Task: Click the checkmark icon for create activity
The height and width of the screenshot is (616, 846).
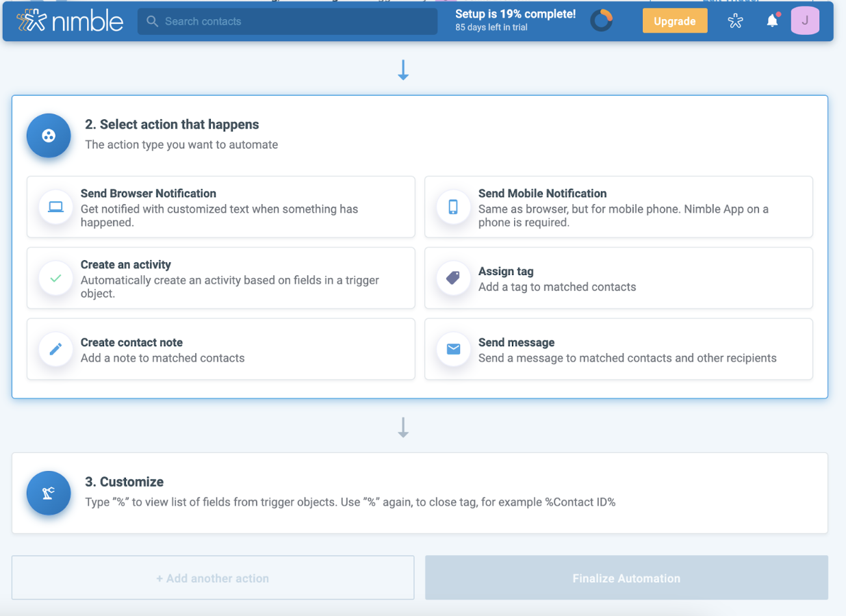Action: point(56,279)
